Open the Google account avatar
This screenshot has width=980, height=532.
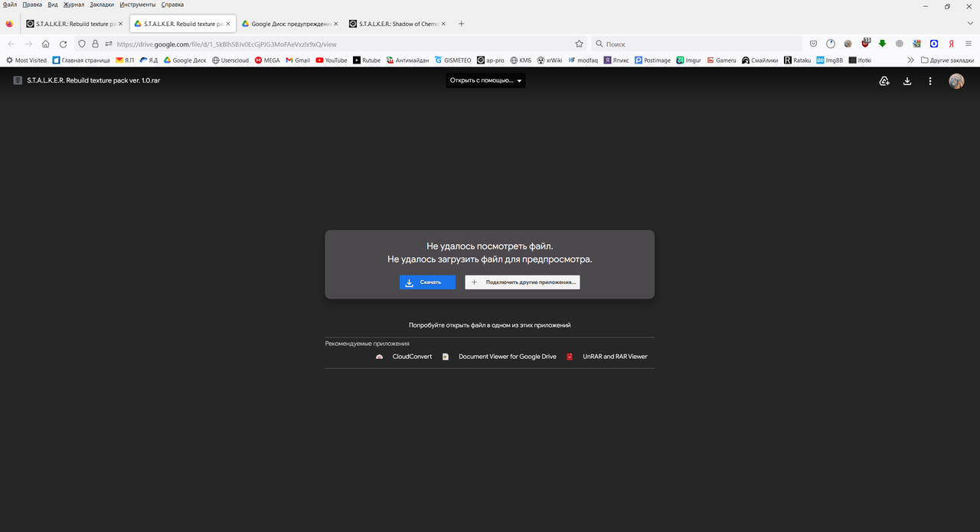coord(956,81)
